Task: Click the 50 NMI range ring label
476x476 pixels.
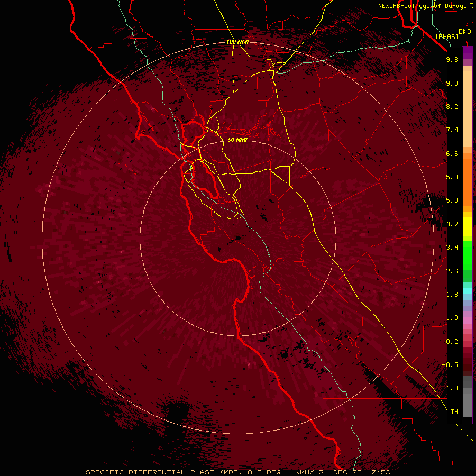Action: click(237, 140)
